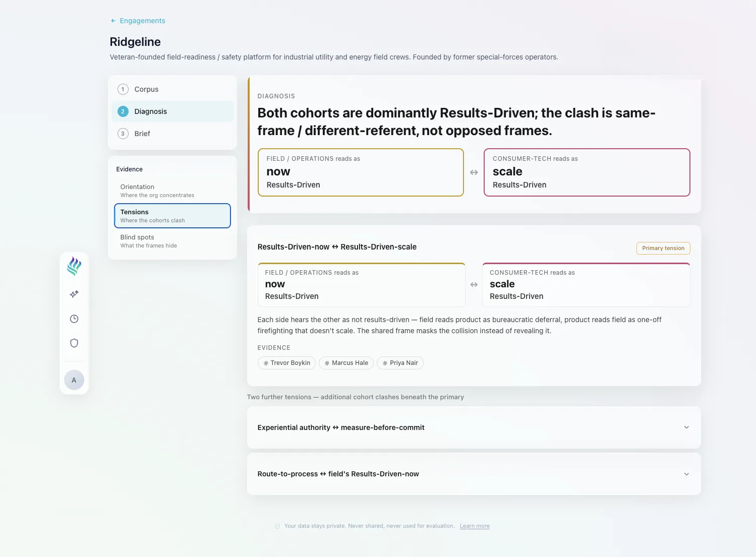This screenshot has width=756, height=557.
Task: Click the primary tension CONSUMER-TECH card
Action: click(586, 285)
